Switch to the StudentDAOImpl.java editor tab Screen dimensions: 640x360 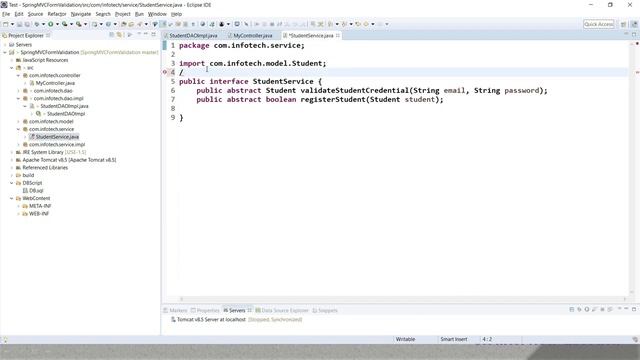(193, 36)
